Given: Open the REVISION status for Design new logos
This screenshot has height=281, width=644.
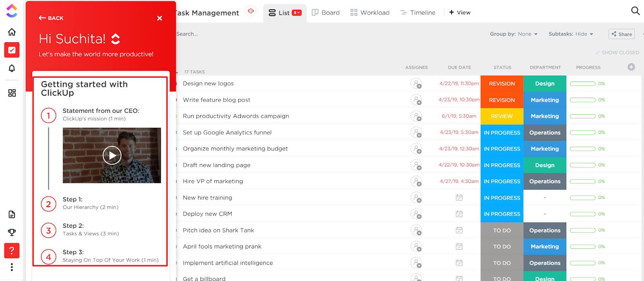Looking at the screenshot, I should (502, 84).
